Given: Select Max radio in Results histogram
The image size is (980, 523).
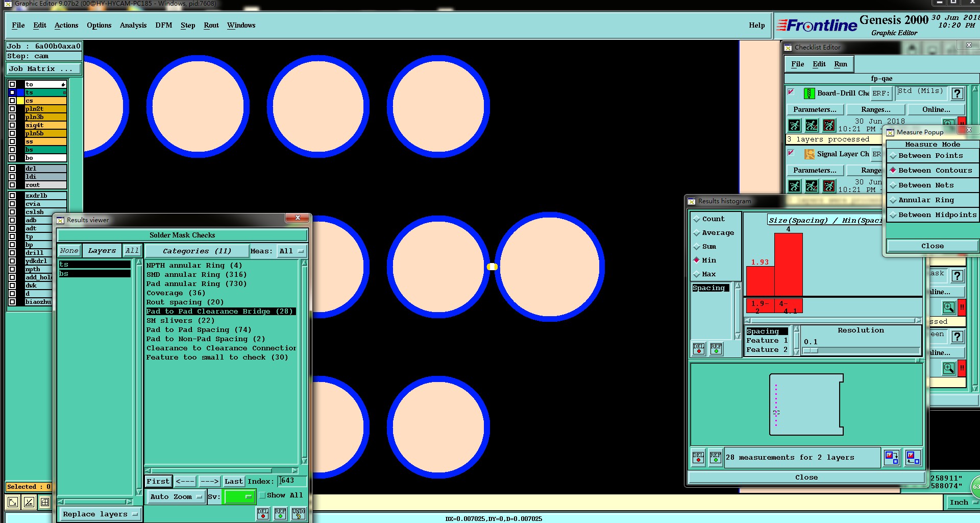Looking at the screenshot, I should click(696, 274).
